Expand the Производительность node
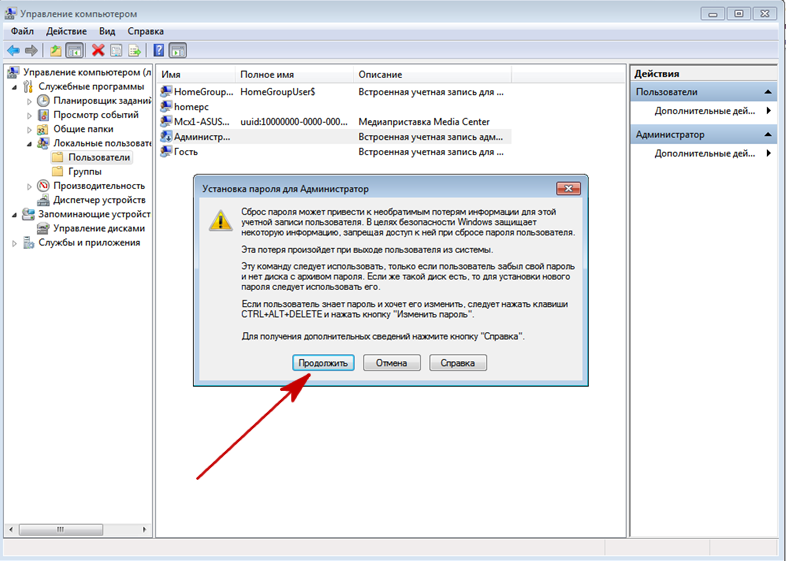This screenshot has height=561, width=786. point(29,186)
